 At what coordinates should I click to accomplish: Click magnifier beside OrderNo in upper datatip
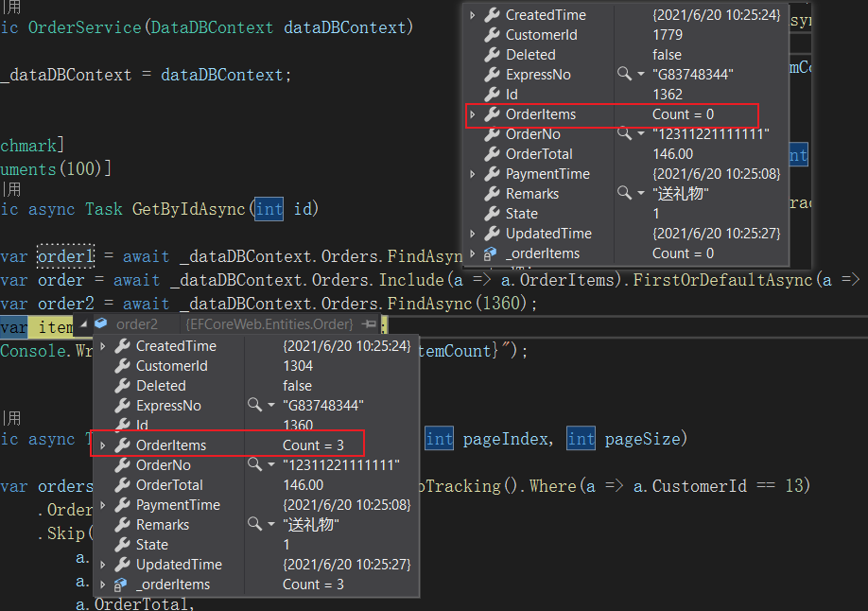pyautogui.click(x=625, y=133)
